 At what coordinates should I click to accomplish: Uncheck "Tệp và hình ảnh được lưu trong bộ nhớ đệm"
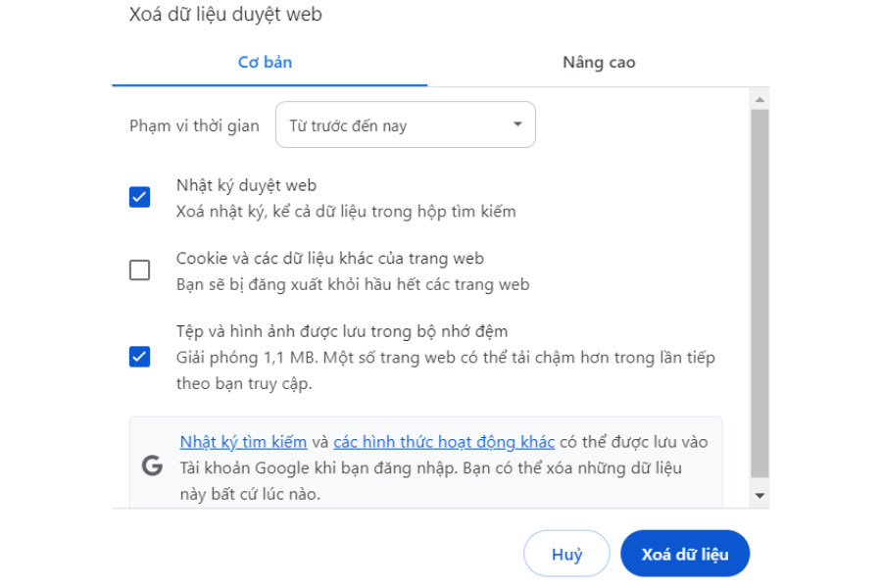(x=140, y=357)
